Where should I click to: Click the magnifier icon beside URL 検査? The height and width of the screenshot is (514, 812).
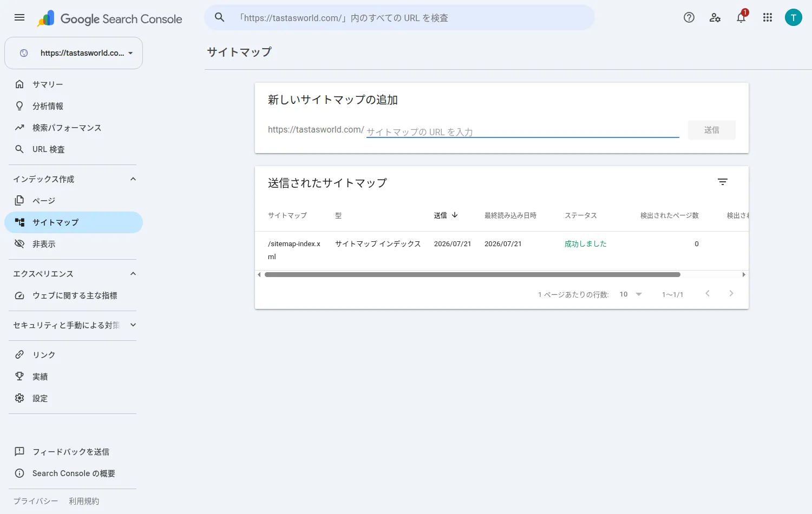click(x=19, y=149)
